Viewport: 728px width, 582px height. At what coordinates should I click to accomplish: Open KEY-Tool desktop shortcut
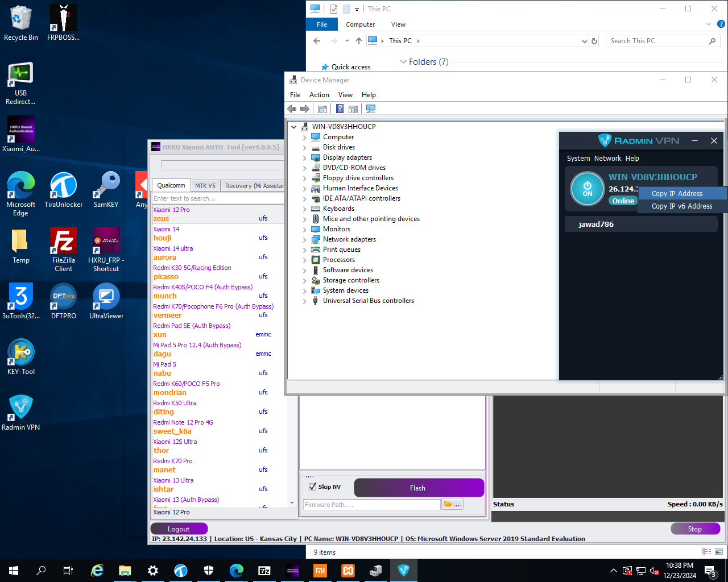(21, 357)
